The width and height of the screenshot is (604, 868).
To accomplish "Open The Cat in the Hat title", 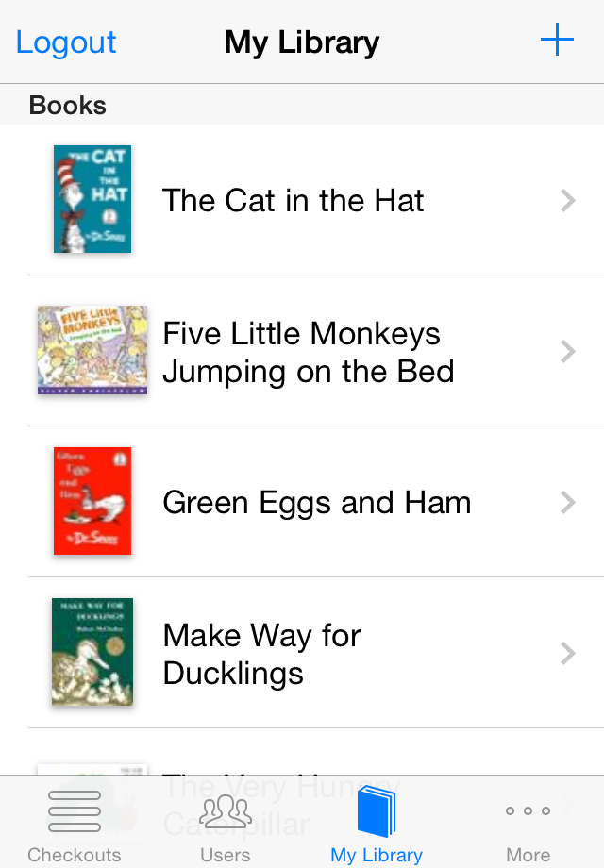I will [293, 200].
